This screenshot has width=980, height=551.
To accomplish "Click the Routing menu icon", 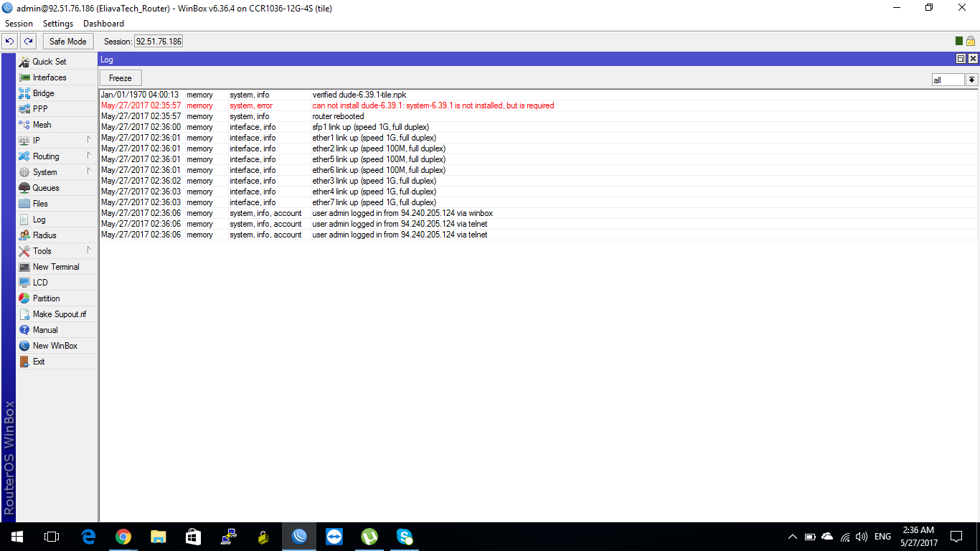I will coord(24,156).
